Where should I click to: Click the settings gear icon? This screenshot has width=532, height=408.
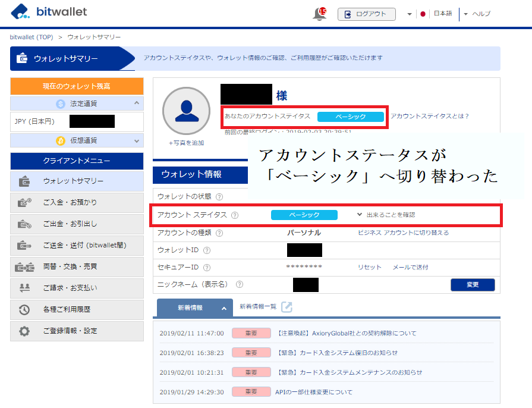pyautogui.click(x=24, y=331)
